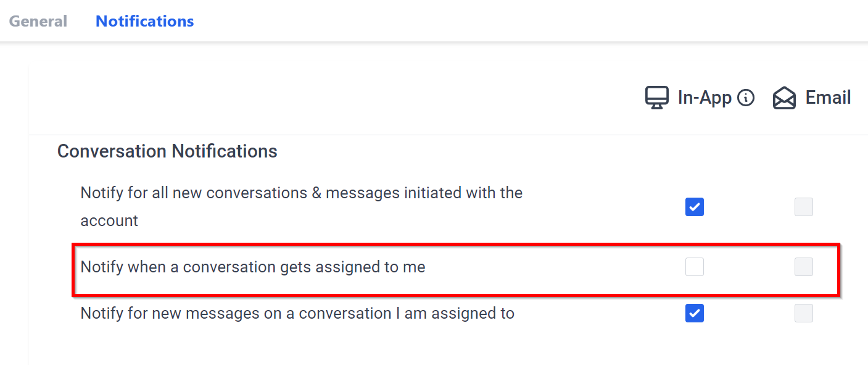Disable In-App for all new conversations
Screen dimensions: 868x365
695,207
